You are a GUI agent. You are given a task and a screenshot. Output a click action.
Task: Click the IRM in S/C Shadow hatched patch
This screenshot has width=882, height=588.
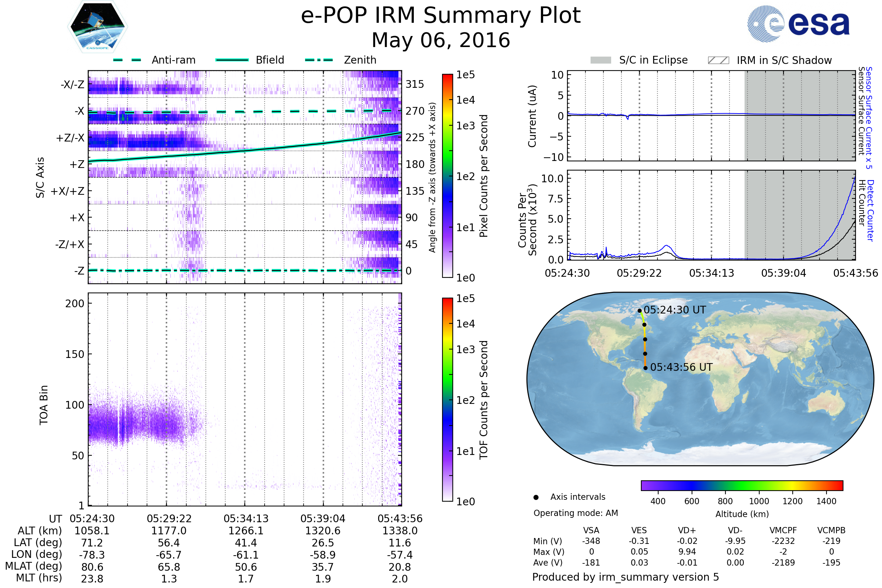click(718, 60)
